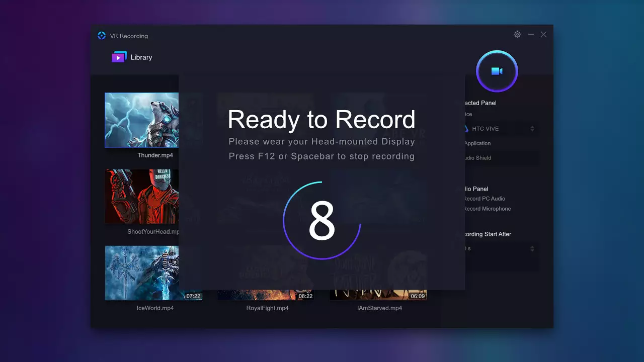Switch to the Library tab
This screenshot has width=644, height=362.
click(132, 57)
